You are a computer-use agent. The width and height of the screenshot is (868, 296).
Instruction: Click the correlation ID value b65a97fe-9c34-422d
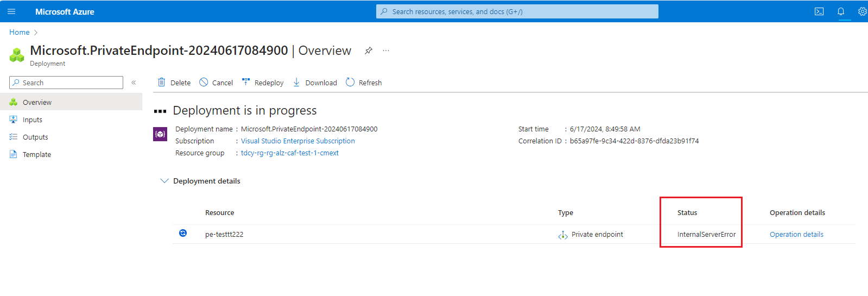(634, 141)
